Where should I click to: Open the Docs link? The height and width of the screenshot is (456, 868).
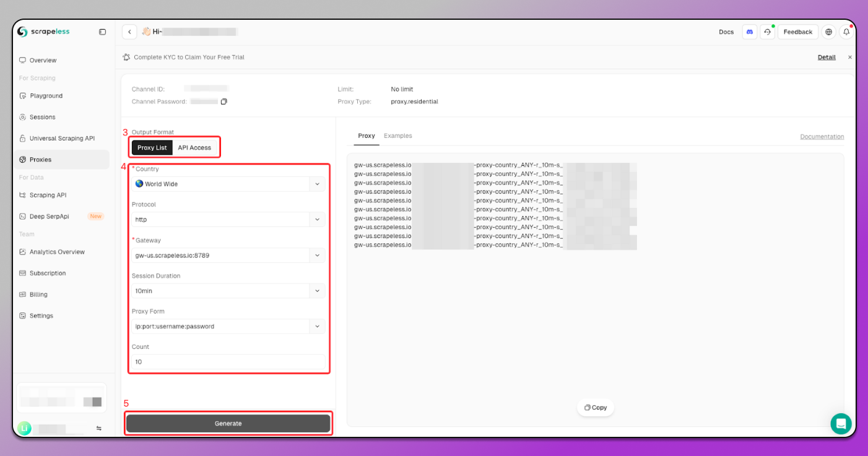(726, 32)
